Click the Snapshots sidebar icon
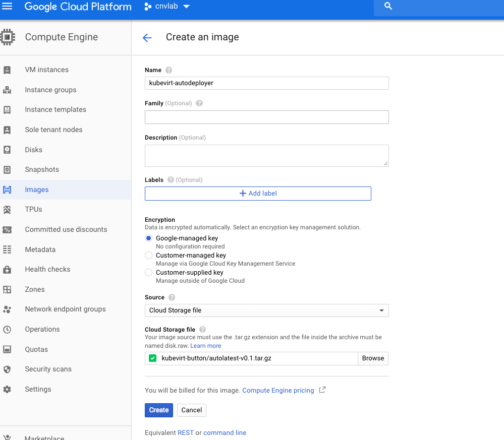The height and width of the screenshot is (440, 504). [x=7, y=170]
